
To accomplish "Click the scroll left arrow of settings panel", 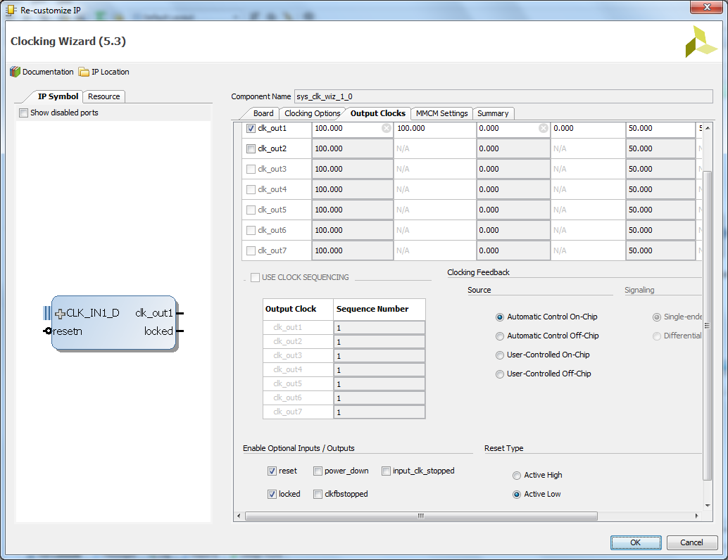I will point(239,516).
